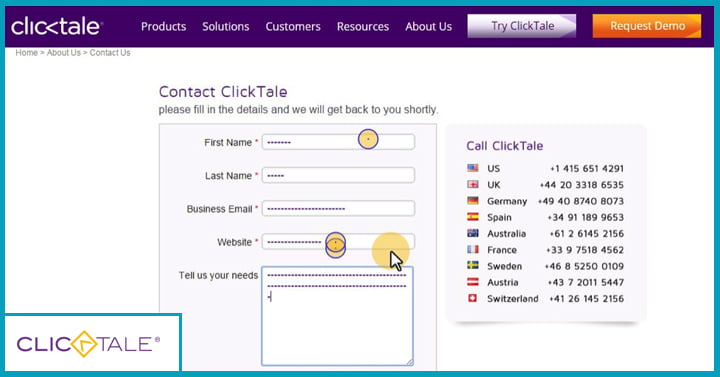
Task: Select US phone number +1 415 651 4291
Action: (x=587, y=169)
